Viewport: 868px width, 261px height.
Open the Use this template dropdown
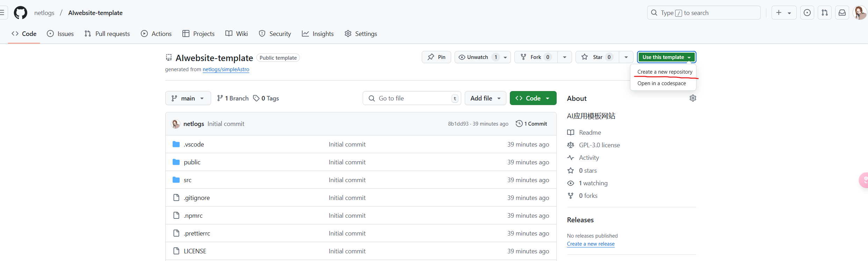click(666, 57)
